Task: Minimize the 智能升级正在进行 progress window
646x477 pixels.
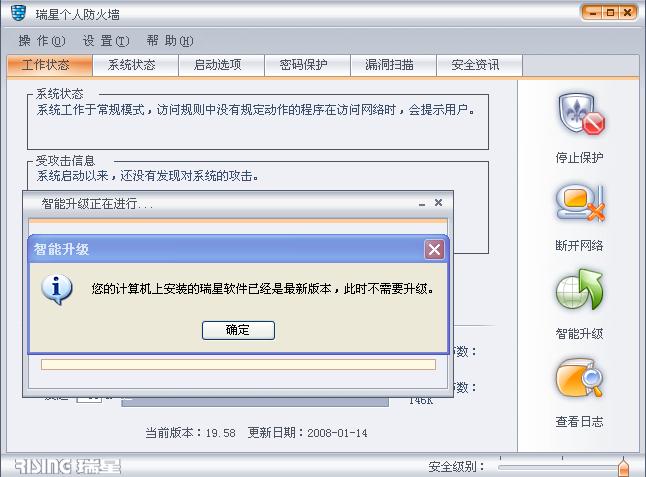Action: (x=422, y=203)
